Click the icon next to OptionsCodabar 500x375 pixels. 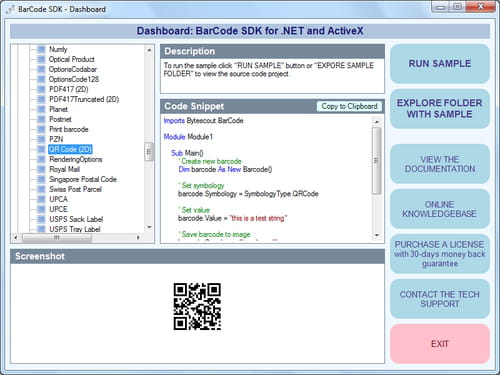tap(41, 69)
